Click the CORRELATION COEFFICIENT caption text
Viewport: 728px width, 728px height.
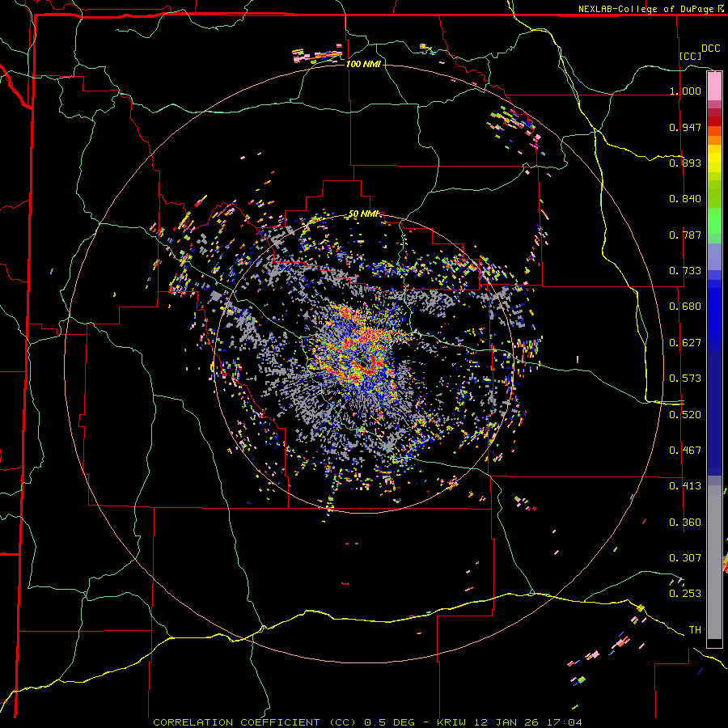point(236,722)
